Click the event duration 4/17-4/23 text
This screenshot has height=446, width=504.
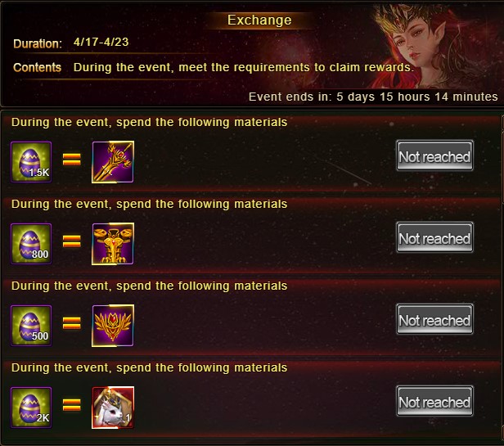[x=101, y=42]
